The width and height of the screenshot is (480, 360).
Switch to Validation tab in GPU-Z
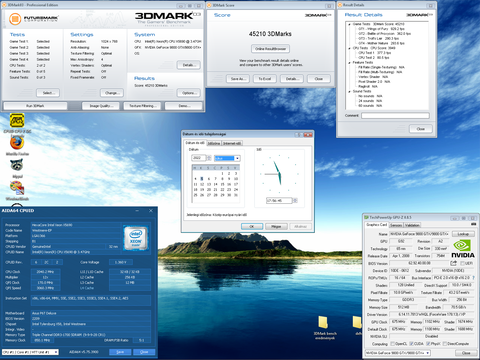pyautogui.click(x=412, y=225)
